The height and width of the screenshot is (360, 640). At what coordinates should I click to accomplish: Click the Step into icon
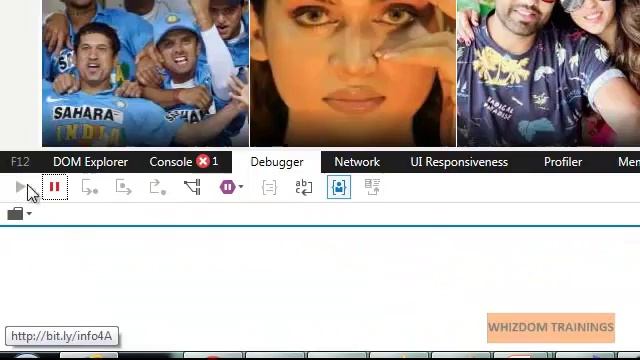pos(89,187)
